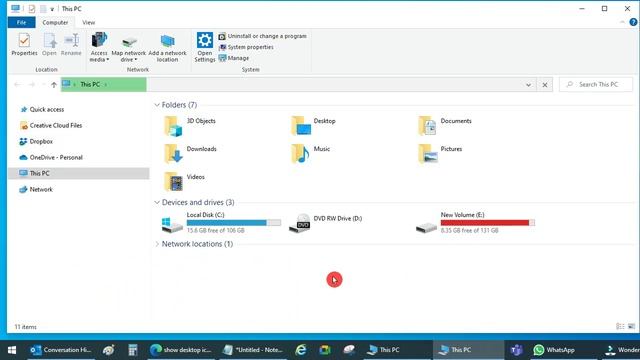Viewport: 640px width, 360px height.
Task: Click the X button next to address bar
Action: pos(544,85)
